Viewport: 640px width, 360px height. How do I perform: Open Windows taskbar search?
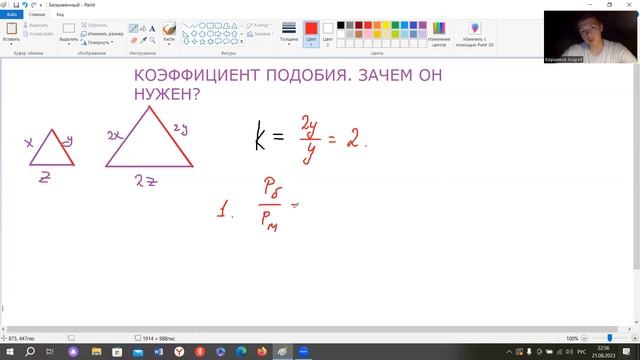point(30,351)
